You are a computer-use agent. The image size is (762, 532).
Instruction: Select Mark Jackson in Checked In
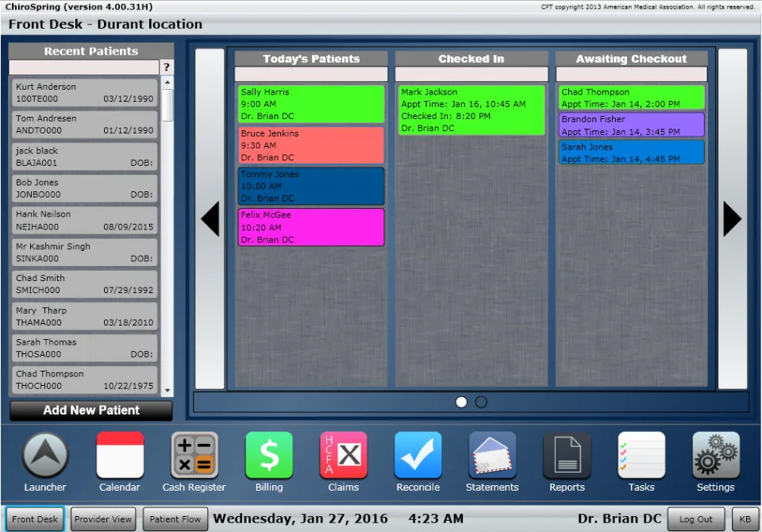[x=471, y=110]
